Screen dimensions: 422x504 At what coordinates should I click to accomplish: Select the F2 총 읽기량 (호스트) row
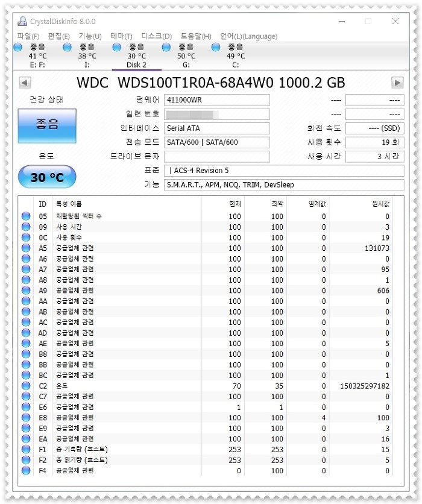coord(206,460)
